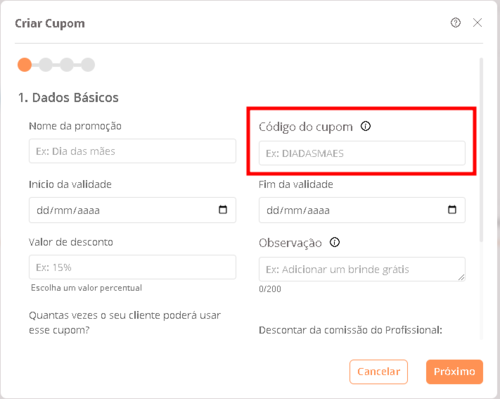Cancel coupon creation with Cancelar

pos(379,372)
